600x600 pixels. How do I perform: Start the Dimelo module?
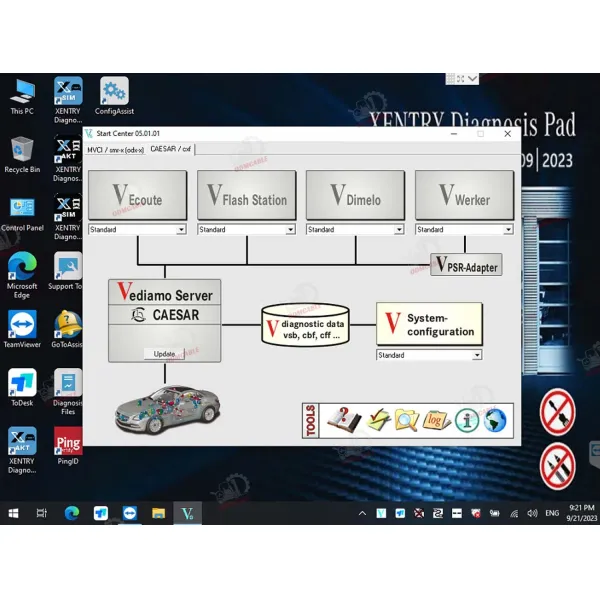point(355,195)
